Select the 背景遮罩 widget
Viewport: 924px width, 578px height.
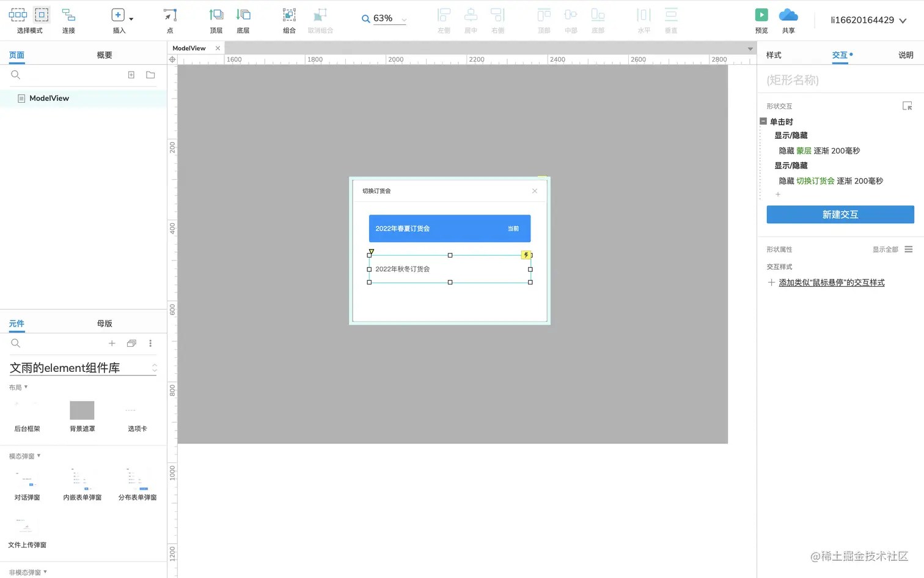tap(82, 416)
